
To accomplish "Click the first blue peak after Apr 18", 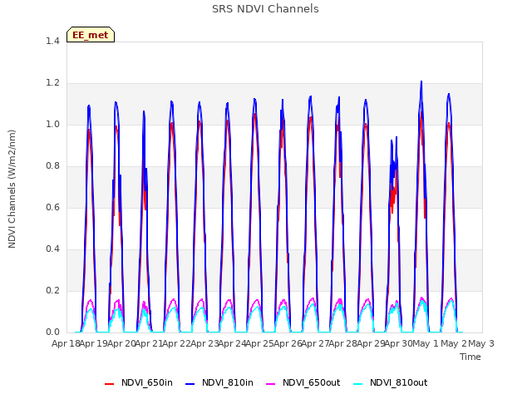I will point(89,106).
